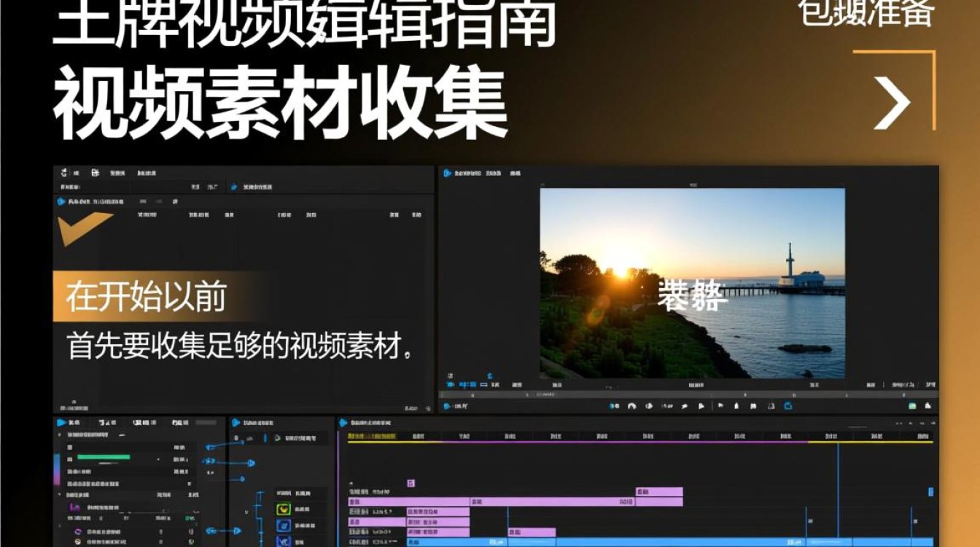Screen dimensions: 980x547
Task: Toggle the vertical blue switch in the node editor panel
Action: 265,438
